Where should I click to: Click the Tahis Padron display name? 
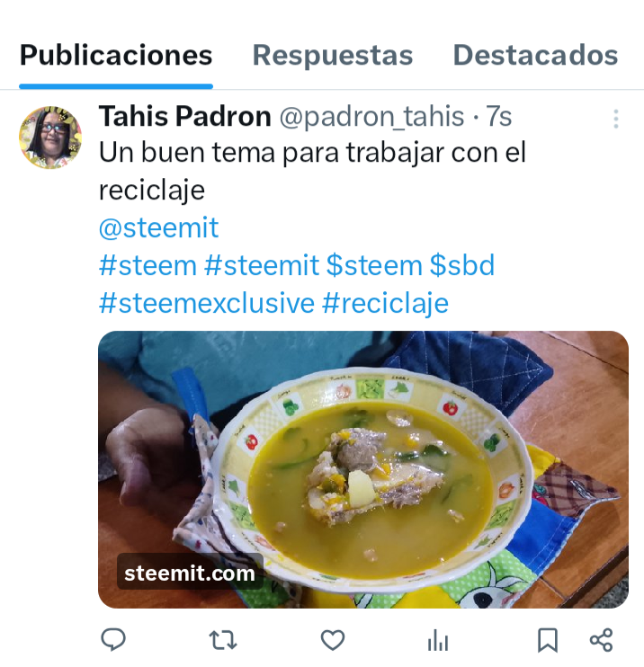tap(184, 116)
